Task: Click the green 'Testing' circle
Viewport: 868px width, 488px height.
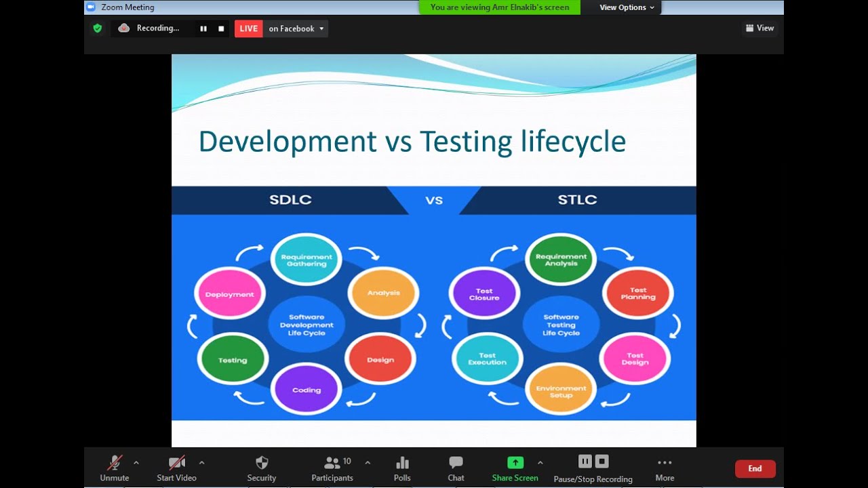Action: pos(233,360)
